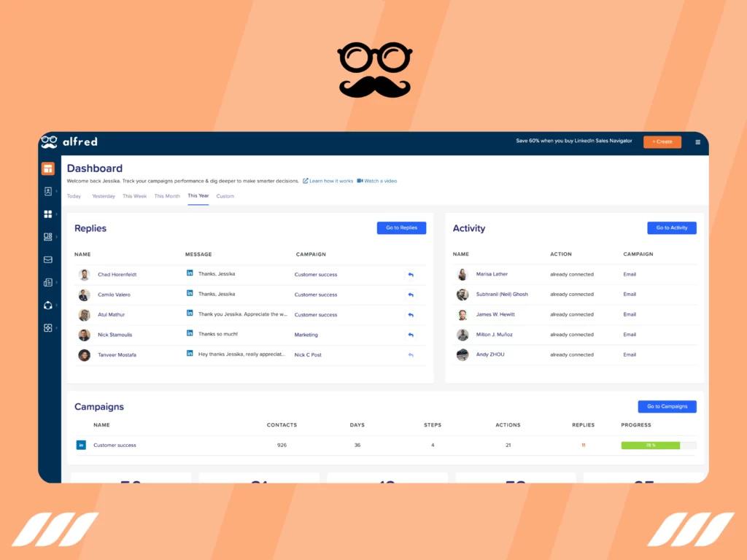Expand the contacts sidebar item chevron
747x560 pixels.
pyautogui.click(x=56, y=192)
